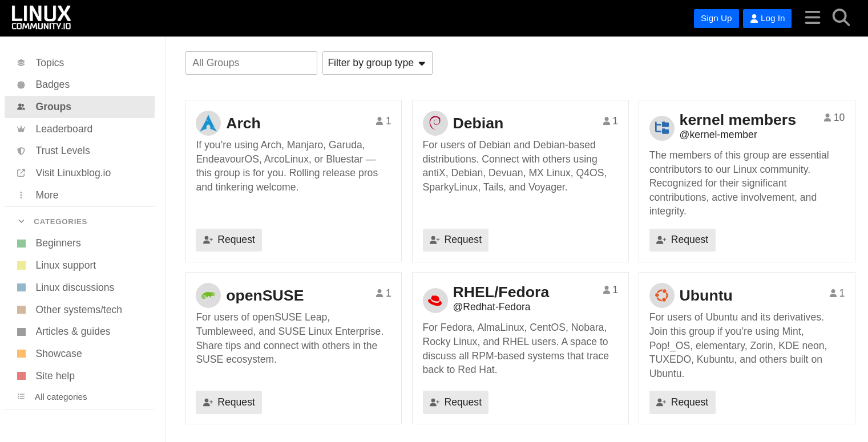Click the Log In button
This screenshot has height=442, width=868.
click(x=767, y=18)
